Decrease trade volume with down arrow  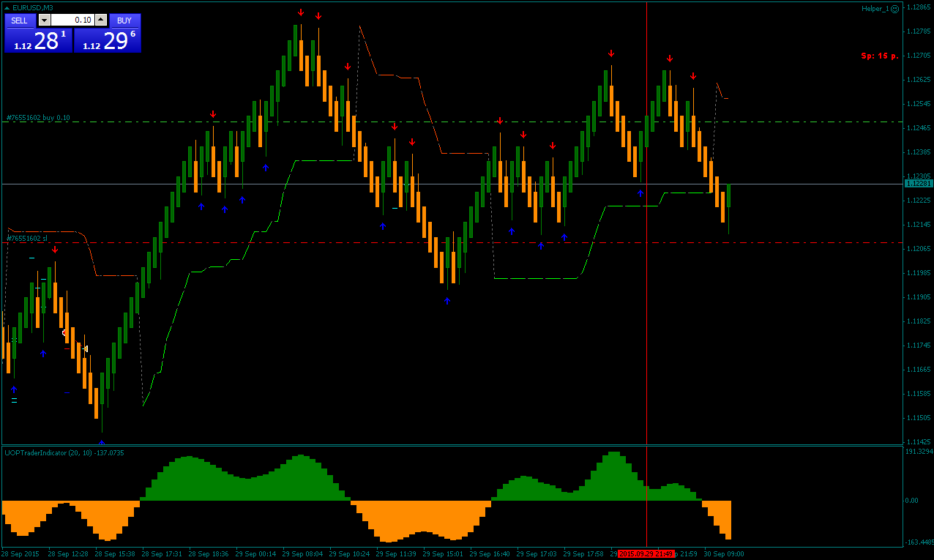44,20
